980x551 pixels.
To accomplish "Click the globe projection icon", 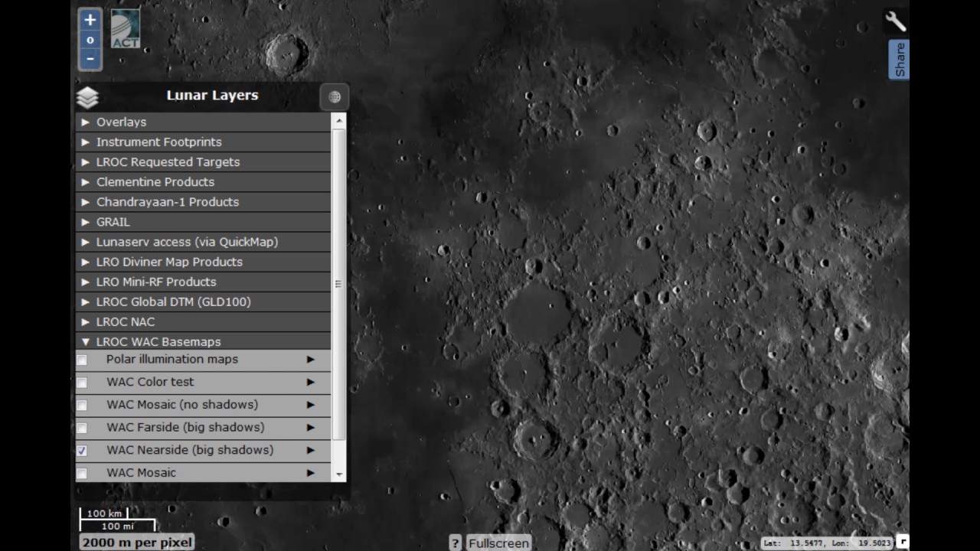I will (335, 96).
